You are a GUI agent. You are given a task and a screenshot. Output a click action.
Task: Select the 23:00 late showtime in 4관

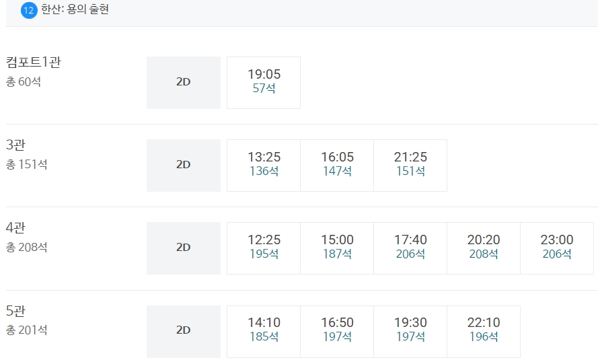pyautogui.click(x=557, y=248)
